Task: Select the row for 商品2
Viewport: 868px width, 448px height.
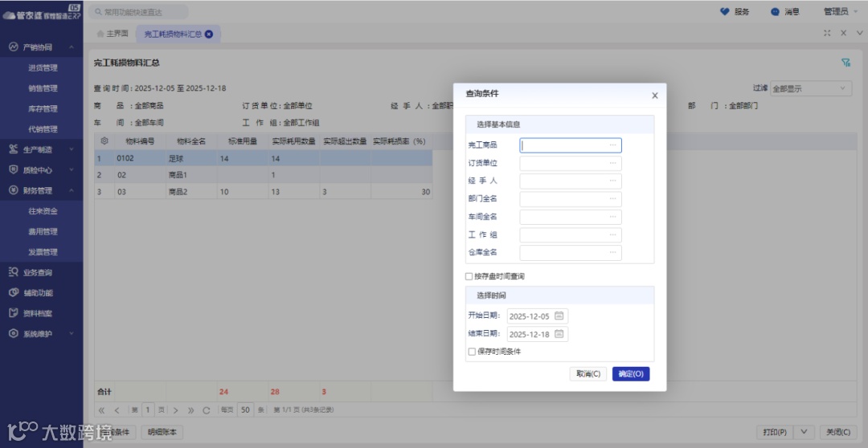Action: click(x=264, y=191)
